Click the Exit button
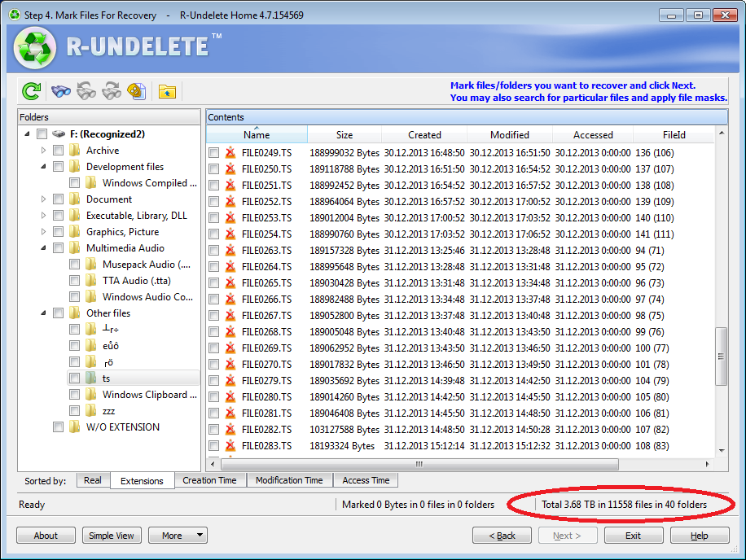This screenshot has height=560, width=746. tap(634, 536)
